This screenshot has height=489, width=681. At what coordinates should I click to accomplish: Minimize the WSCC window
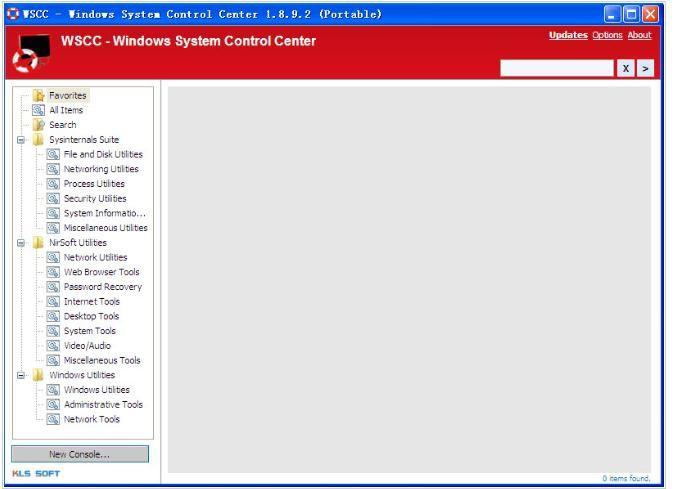pos(612,14)
